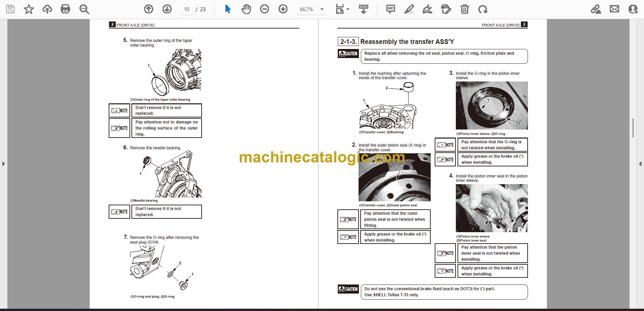
Task: Expand the right tools pane
Action: 640,164
